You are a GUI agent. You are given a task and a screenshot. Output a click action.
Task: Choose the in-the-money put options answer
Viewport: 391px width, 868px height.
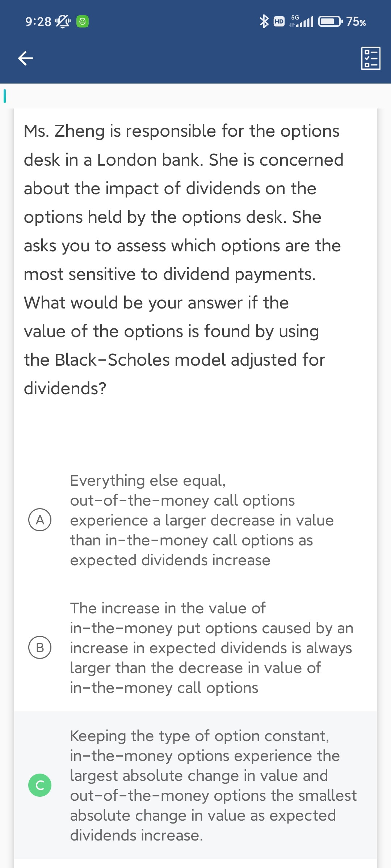tap(211, 648)
